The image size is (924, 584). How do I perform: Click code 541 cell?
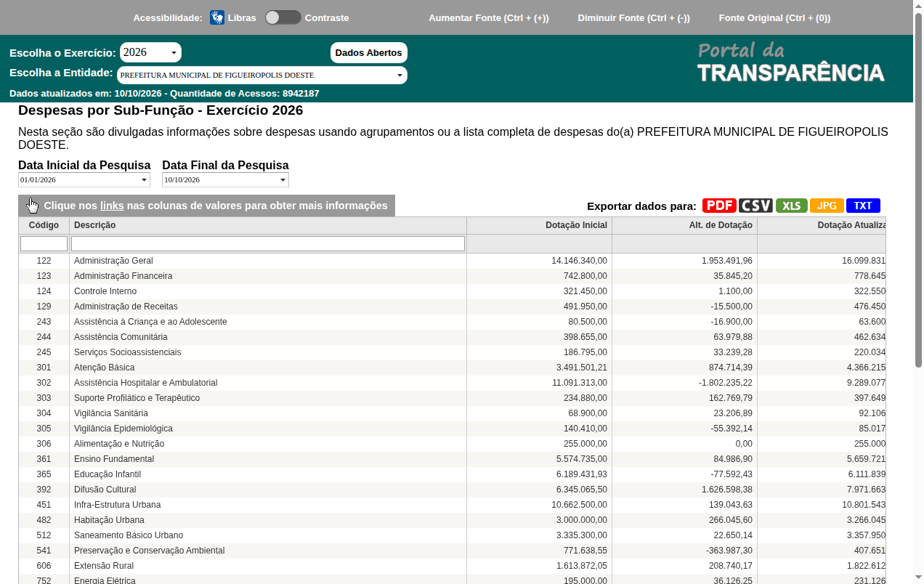tap(44, 551)
